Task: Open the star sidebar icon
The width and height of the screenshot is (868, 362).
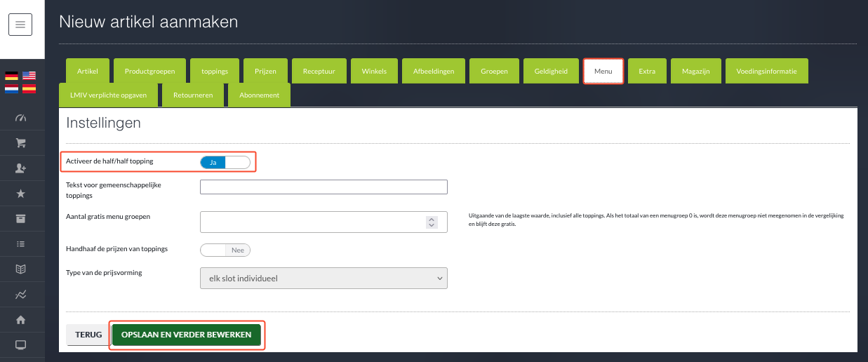Action: [x=20, y=194]
